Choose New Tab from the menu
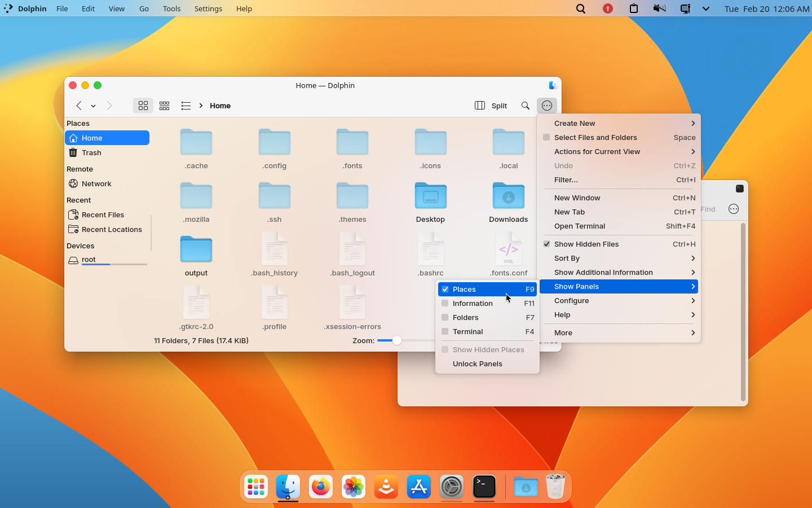Viewport: 812px width, 508px height. [x=619, y=212]
